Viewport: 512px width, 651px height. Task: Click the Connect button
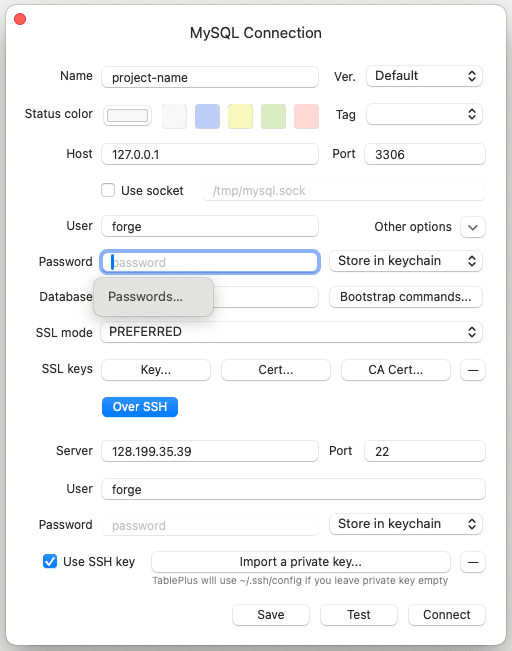(446, 614)
